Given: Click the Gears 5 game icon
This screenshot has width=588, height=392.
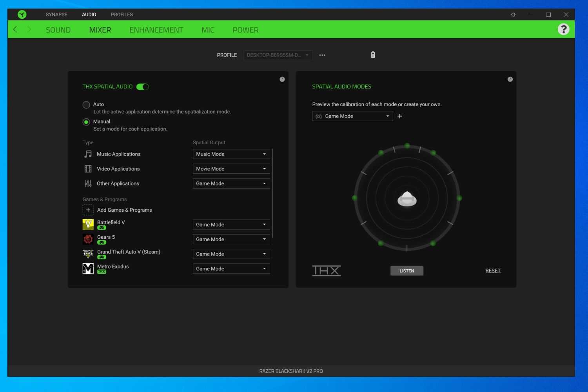Looking at the screenshot, I should coord(88,239).
